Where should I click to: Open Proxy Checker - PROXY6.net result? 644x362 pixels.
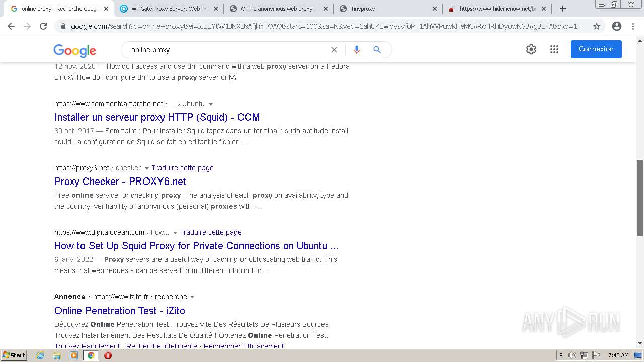[x=120, y=182]
